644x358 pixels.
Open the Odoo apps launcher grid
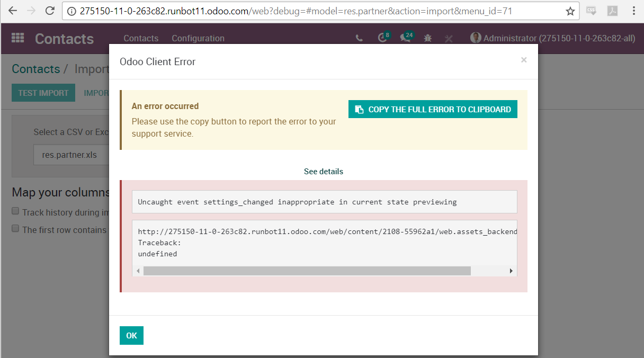coord(17,38)
